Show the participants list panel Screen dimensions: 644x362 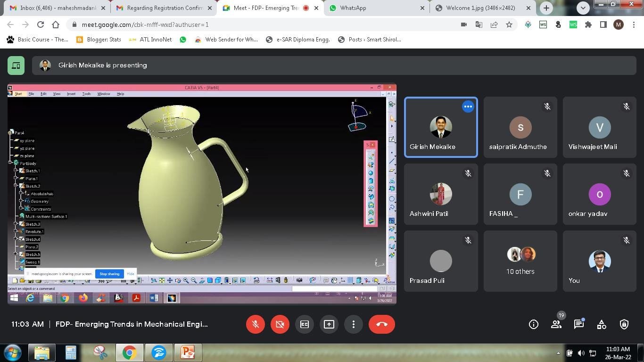coord(556,324)
